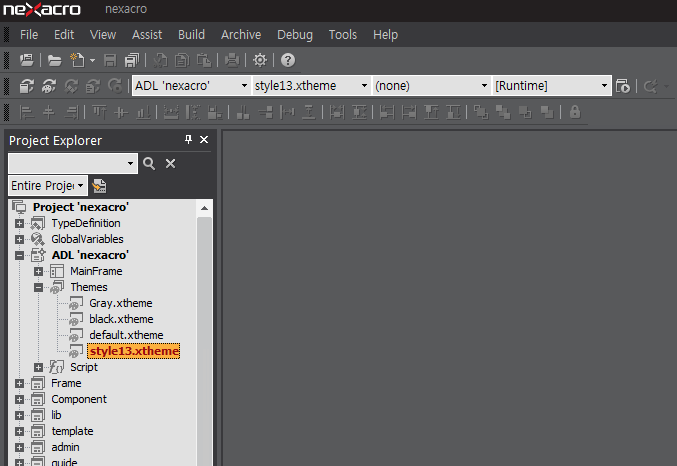Open the new file dropdown arrow
This screenshot has width=677, height=466.
pos(92,60)
